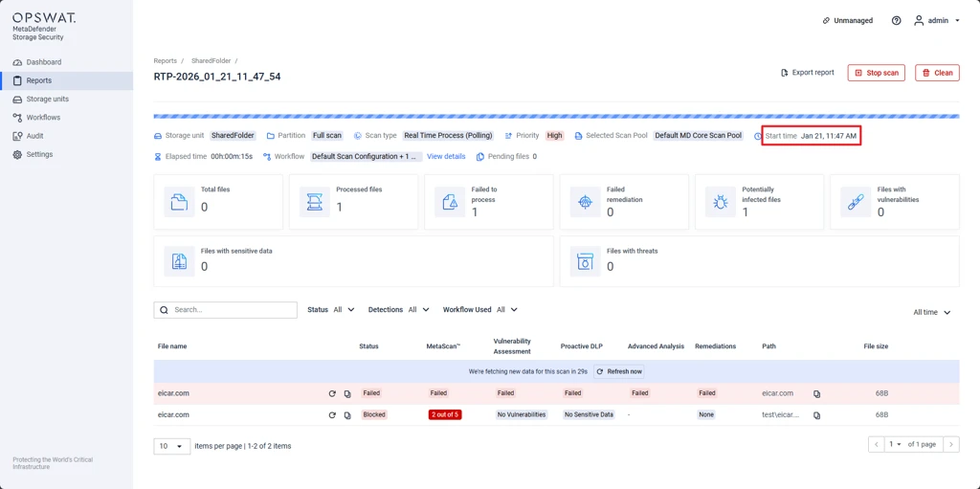Click the Files with vulnerabilities icon

[855, 202]
